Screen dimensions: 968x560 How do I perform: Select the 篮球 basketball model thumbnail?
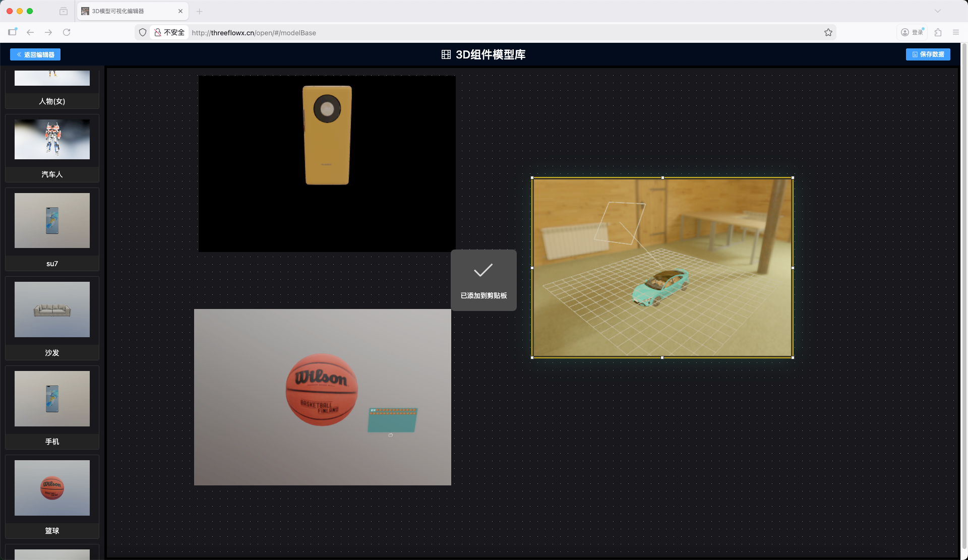[52, 488]
